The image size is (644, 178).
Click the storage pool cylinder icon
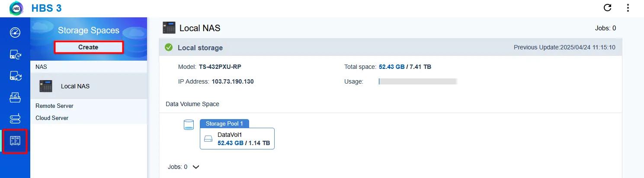click(189, 125)
